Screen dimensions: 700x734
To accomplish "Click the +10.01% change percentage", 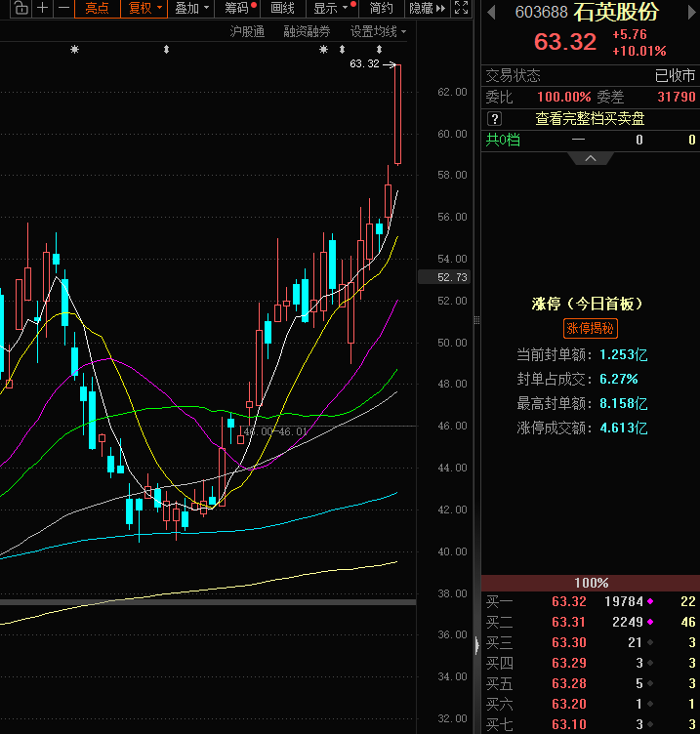I will coord(639,51).
